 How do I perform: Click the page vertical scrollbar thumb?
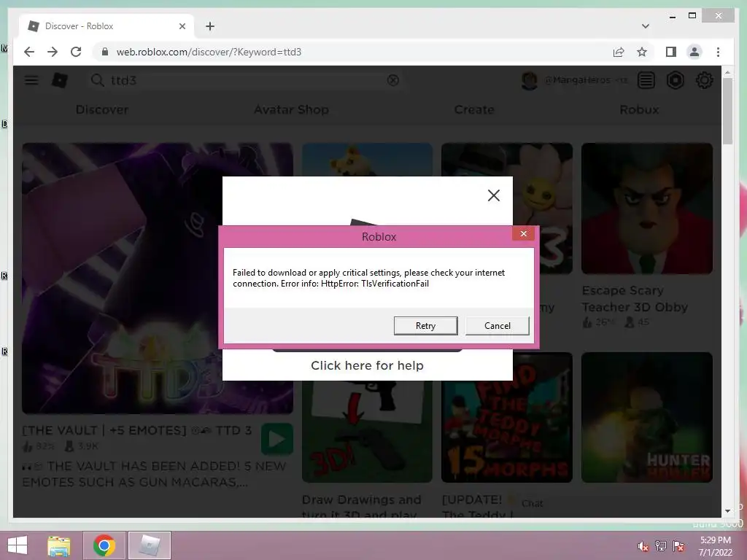727,111
